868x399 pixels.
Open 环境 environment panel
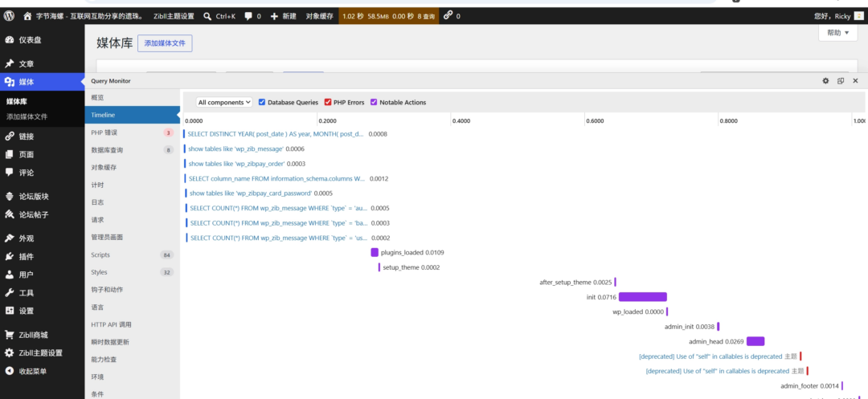click(x=133, y=377)
